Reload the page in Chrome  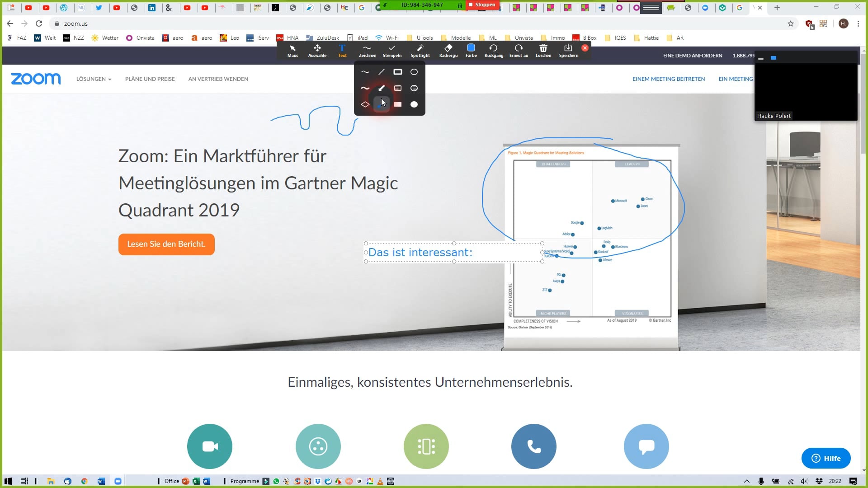pos(39,23)
